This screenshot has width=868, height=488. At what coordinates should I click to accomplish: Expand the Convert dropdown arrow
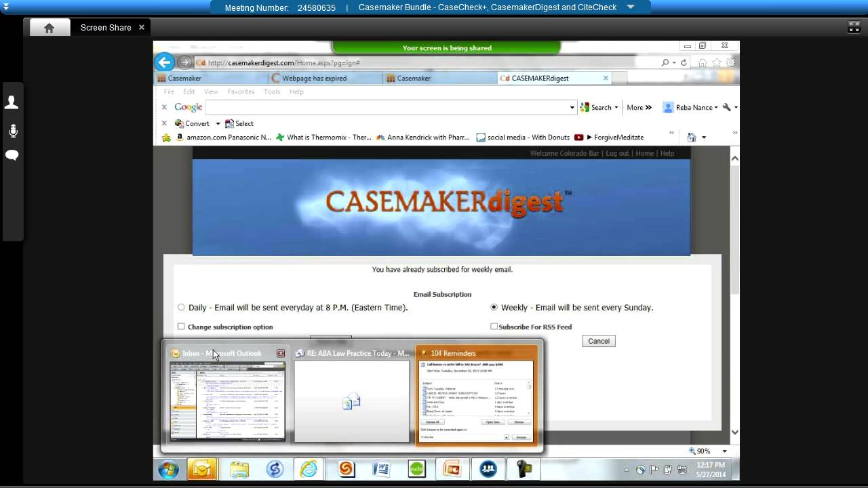218,124
